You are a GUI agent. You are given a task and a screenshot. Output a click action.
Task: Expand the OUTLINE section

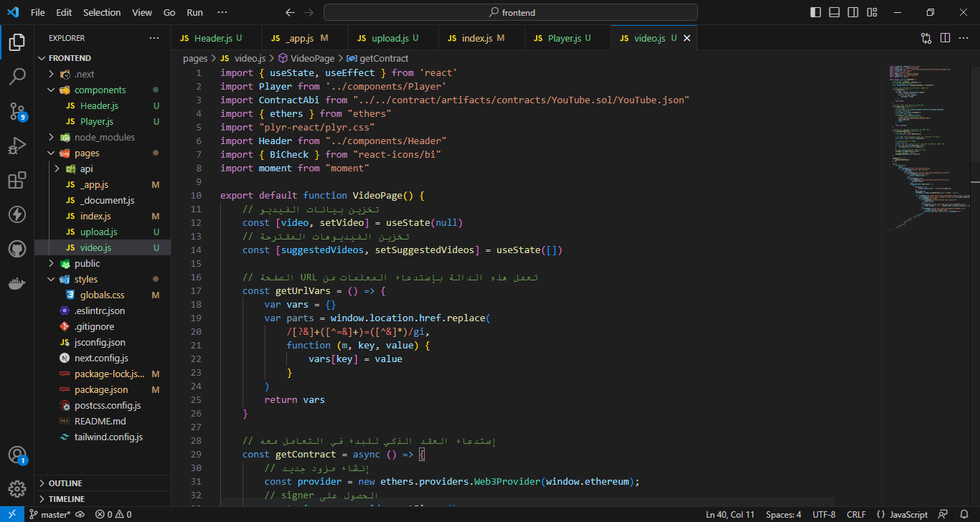click(x=65, y=483)
